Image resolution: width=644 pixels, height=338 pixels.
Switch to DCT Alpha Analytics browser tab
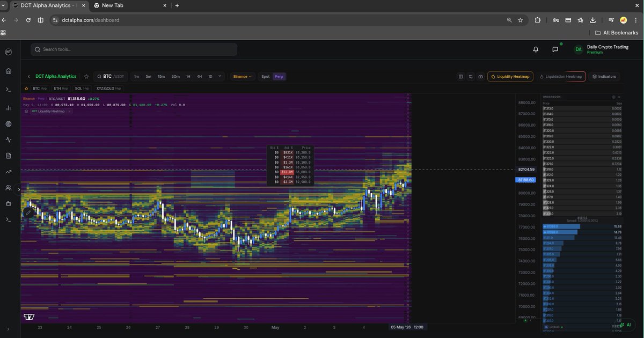point(49,5)
